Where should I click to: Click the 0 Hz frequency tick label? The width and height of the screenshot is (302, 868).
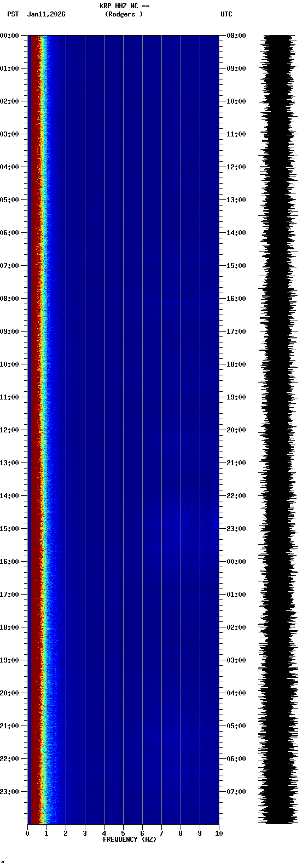(x=27, y=833)
